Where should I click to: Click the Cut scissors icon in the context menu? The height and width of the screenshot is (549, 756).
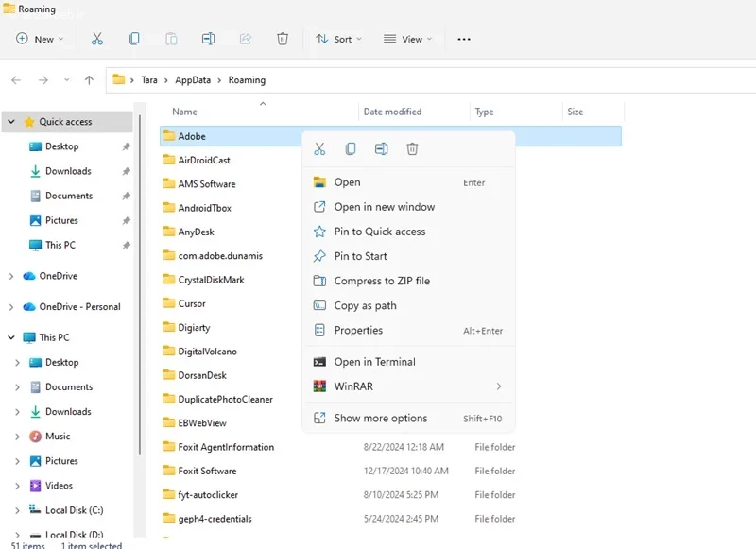[x=319, y=149]
